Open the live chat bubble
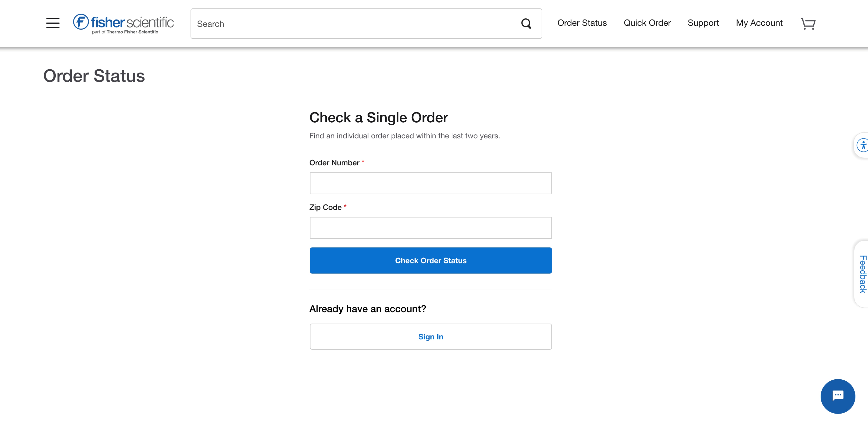Screen dimensions: 868x427 point(838,396)
